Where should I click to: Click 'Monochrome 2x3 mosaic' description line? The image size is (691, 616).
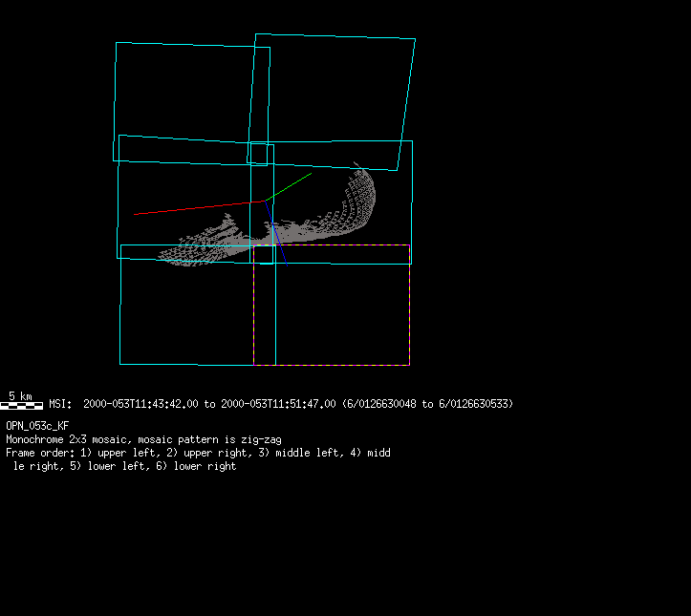click(143, 439)
